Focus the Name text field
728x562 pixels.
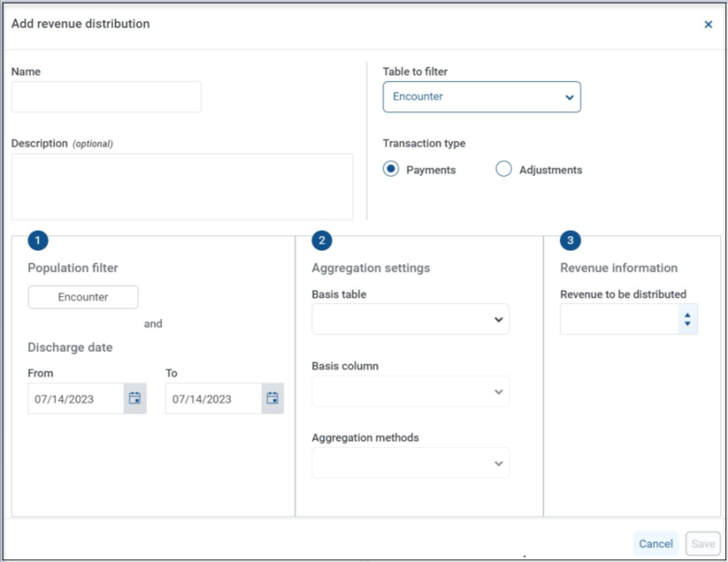[x=106, y=97]
